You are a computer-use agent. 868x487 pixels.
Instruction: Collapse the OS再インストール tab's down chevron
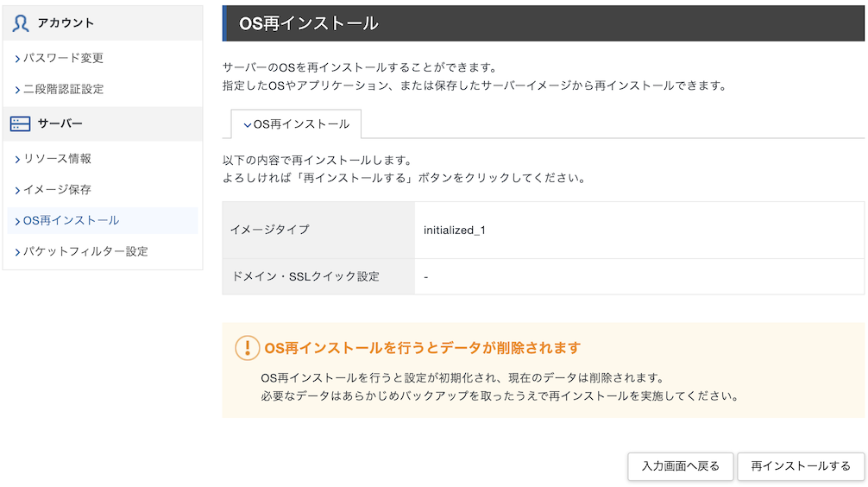pyautogui.click(x=248, y=125)
